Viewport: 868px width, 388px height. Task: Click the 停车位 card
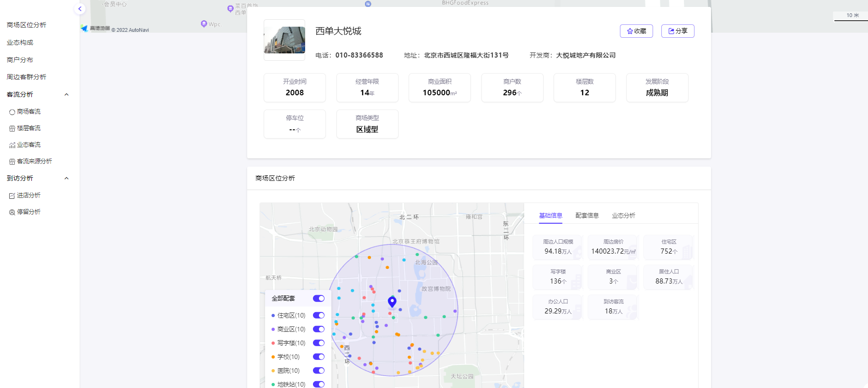[x=295, y=124]
